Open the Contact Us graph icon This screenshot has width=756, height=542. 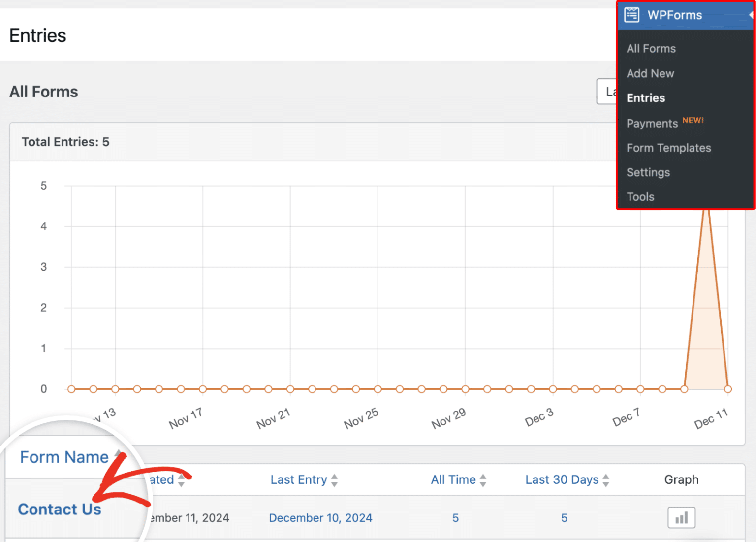pyautogui.click(x=681, y=517)
